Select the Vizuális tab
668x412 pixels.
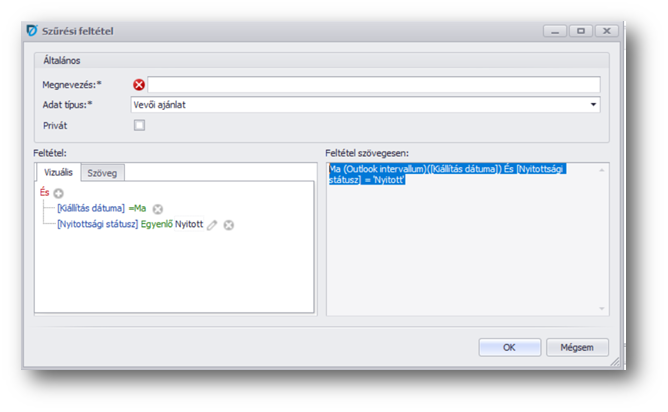tap(57, 173)
